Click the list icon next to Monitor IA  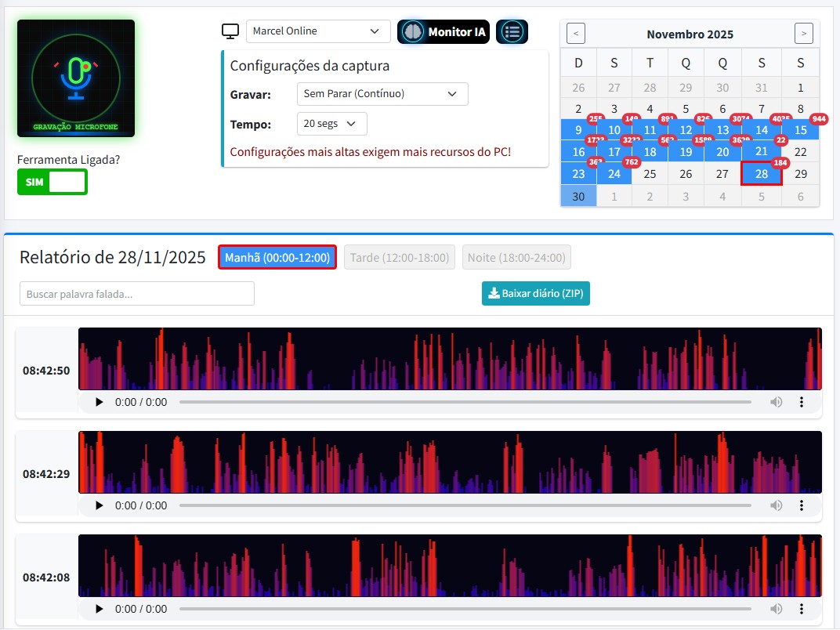[x=512, y=32]
